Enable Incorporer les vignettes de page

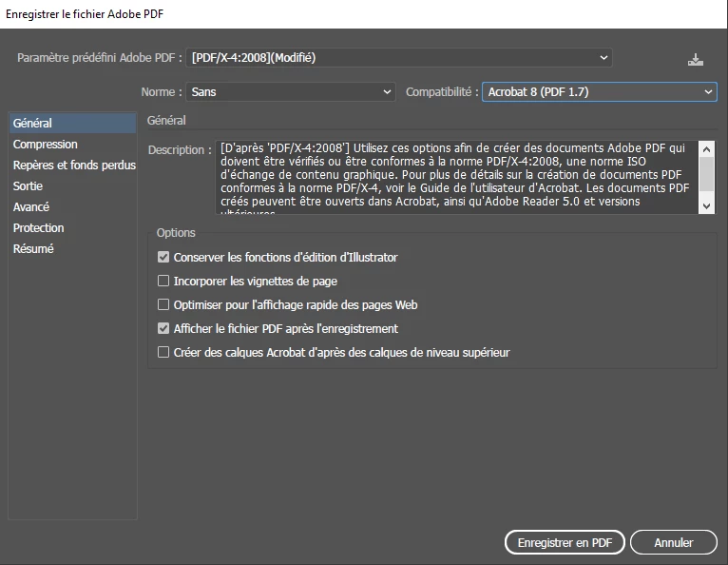[163, 281]
